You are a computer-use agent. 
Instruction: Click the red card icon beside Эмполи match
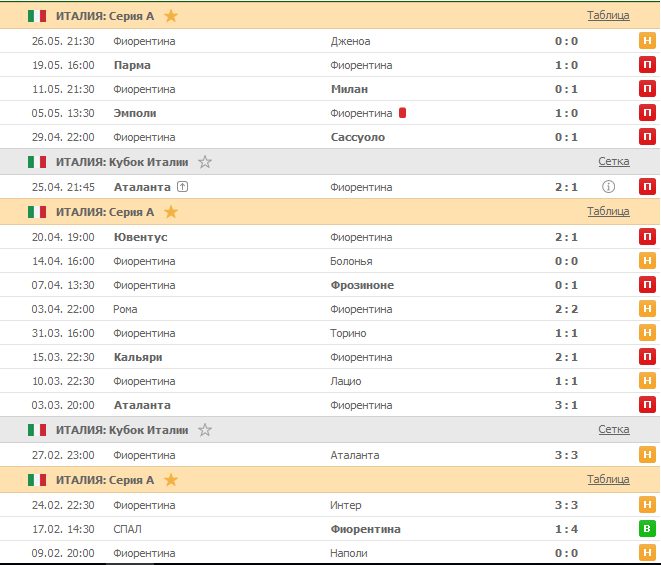pyautogui.click(x=402, y=113)
